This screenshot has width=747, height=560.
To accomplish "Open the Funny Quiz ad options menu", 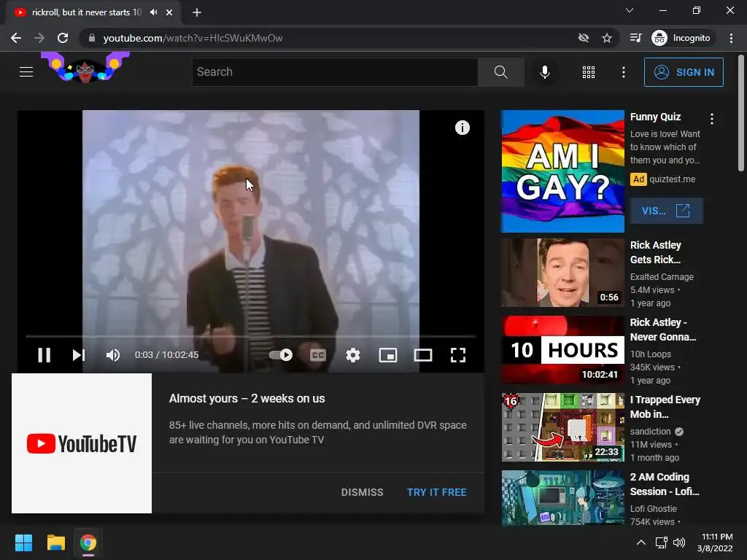I will point(712,119).
